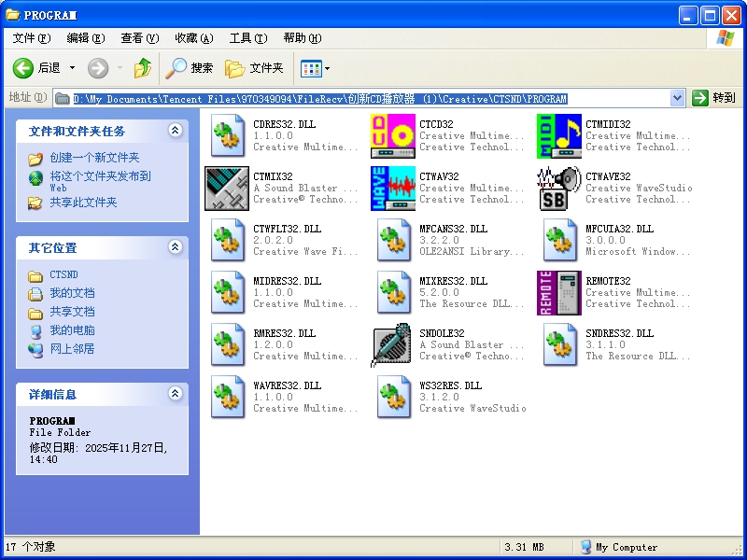The image size is (747, 560).
Task: Click the Up folder toolbar icon
Action: coord(142,68)
